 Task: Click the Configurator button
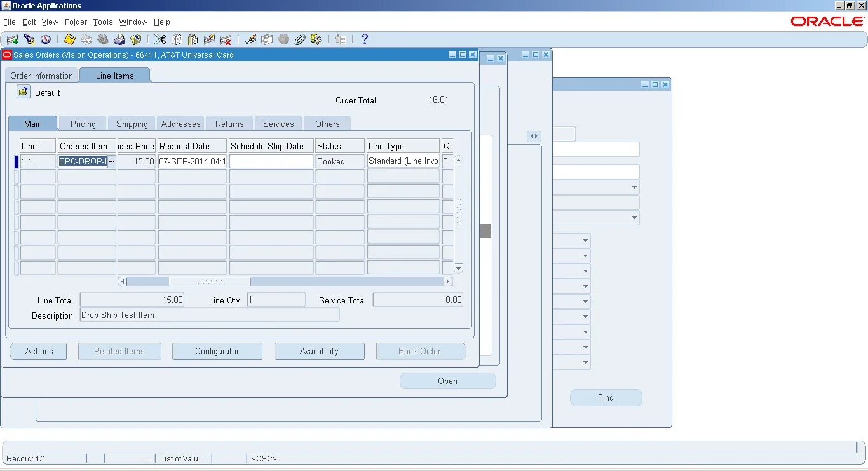click(217, 351)
